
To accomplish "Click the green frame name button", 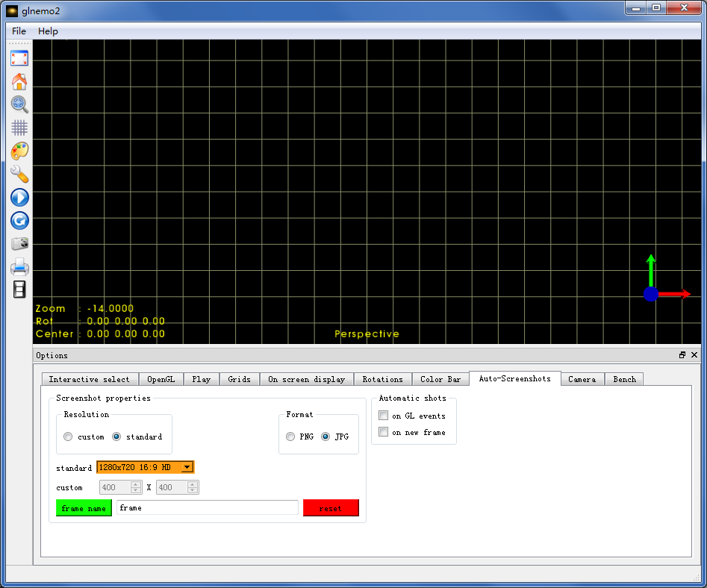I will pos(84,508).
